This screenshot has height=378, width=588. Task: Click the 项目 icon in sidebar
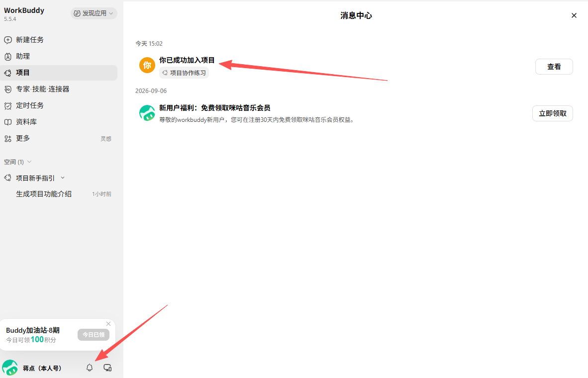coord(8,73)
